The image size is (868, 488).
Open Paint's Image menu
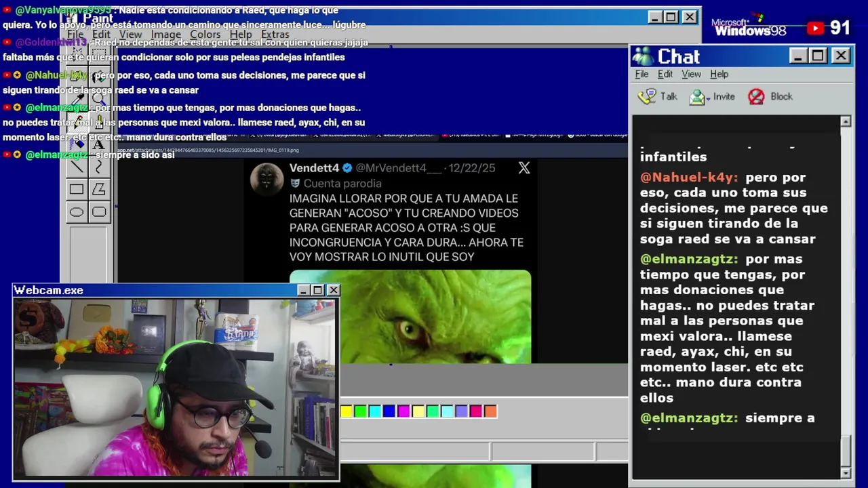click(166, 35)
